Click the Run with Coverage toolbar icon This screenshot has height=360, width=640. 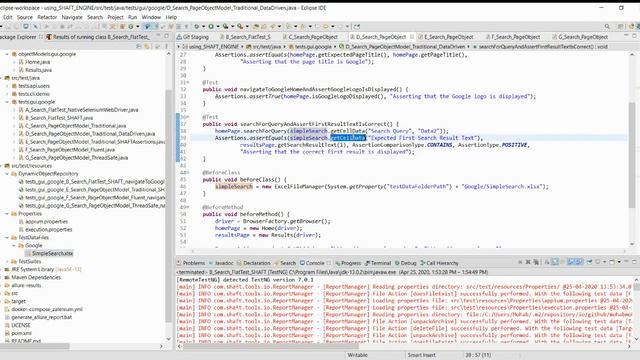pyautogui.click(x=225, y=26)
